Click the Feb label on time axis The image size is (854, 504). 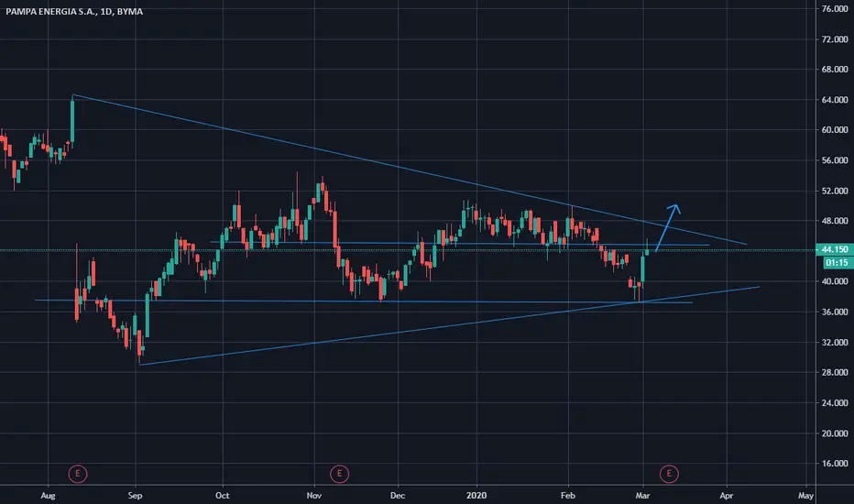click(568, 495)
